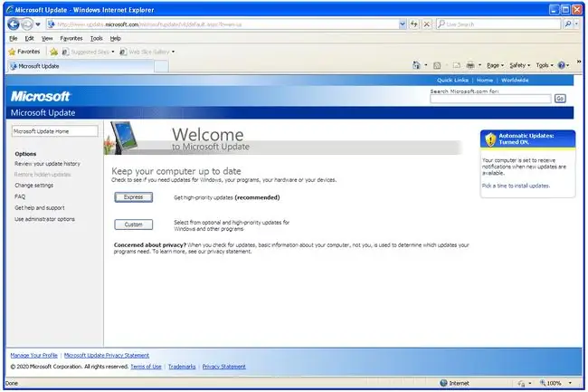
Task: Click the Express update button
Action: click(x=134, y=197)
